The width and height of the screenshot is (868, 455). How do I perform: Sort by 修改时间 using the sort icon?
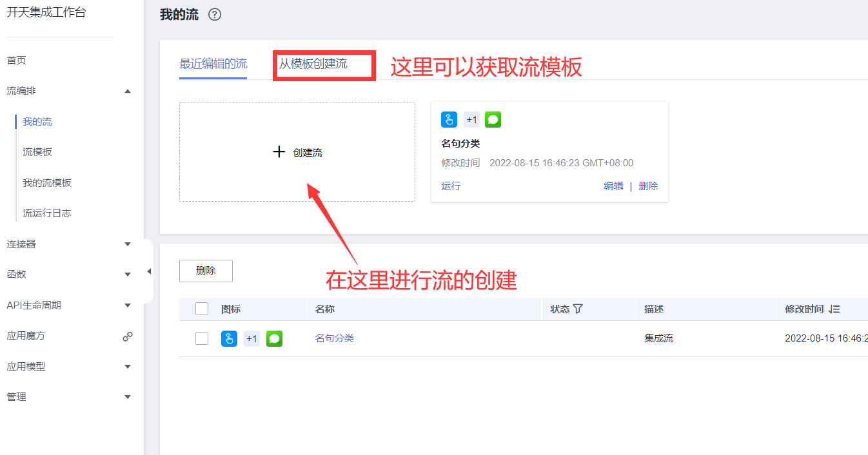point(834,309)
